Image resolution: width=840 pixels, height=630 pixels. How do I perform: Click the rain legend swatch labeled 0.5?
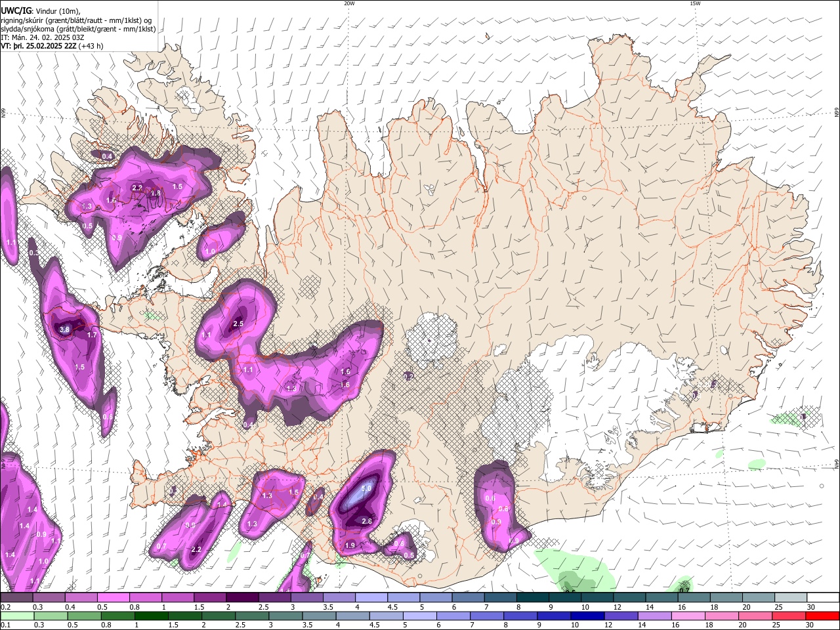tap(84, 616)
